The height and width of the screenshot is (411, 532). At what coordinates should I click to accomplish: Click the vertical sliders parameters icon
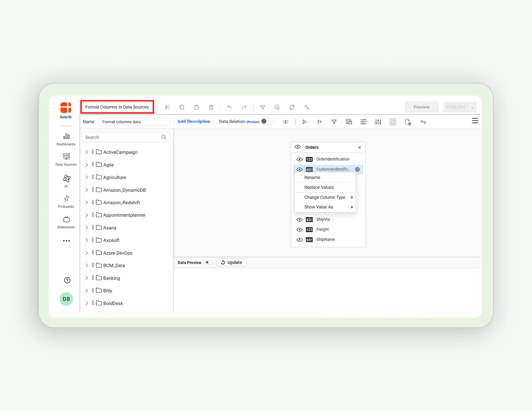tap(378, 122)
